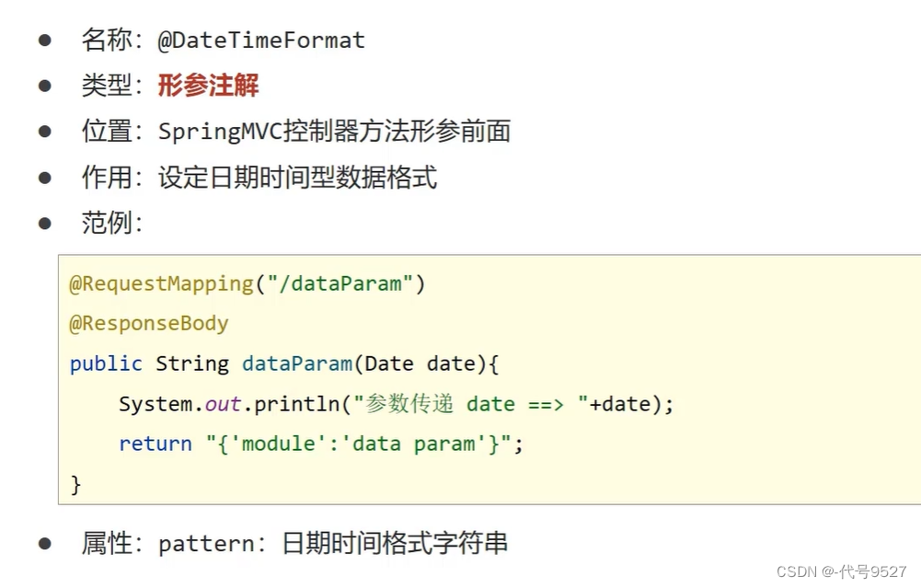The height and width of the screenshot is (588, 921).
Task: Click the closing brace of the method
Action: 75,485
